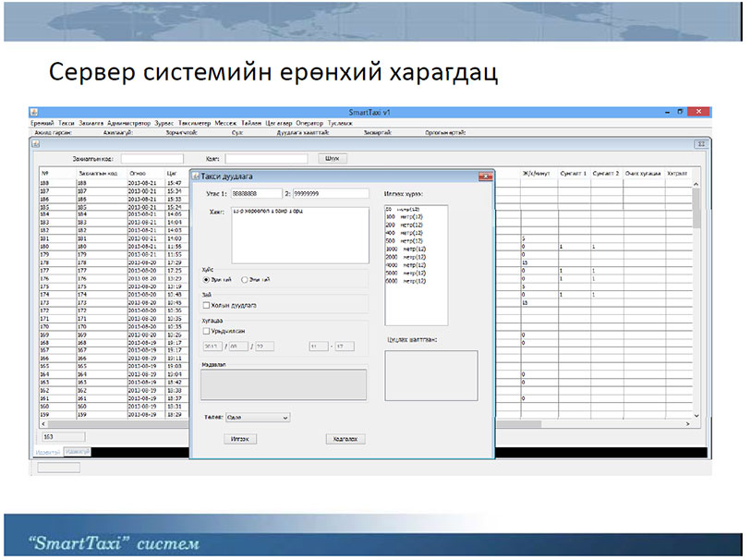
Task: Click the horizontal scrollbar left arrow
Action: [x=42, y=423]
